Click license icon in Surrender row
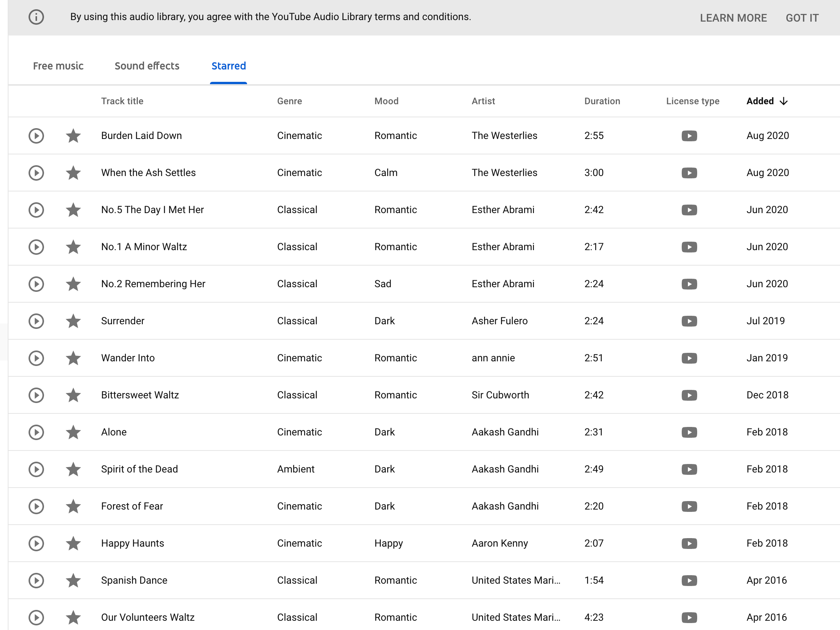Viewport: 840px width, 630px height. (689, 321)
